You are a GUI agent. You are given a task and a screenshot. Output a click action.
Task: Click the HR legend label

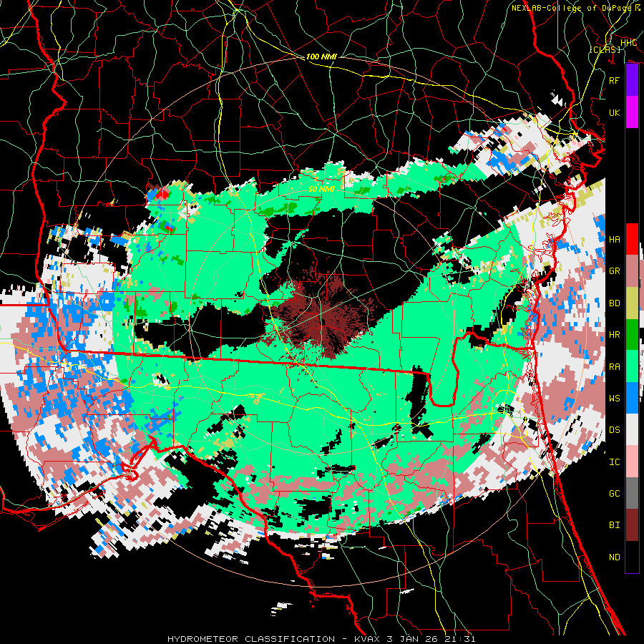pos(615,335)
